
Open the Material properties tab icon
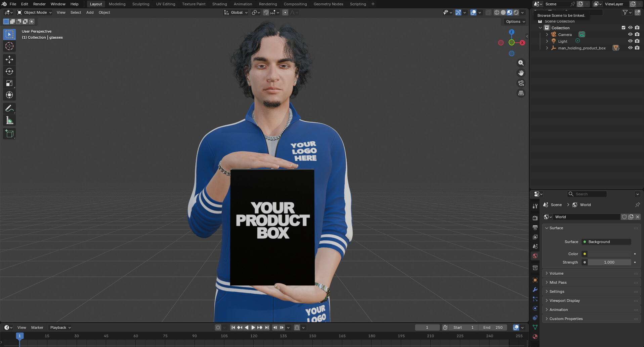pos(535,337)
